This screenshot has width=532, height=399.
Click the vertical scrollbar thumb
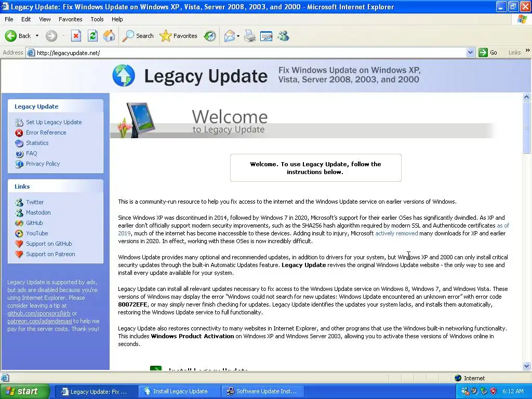click(x=527, y=127)
